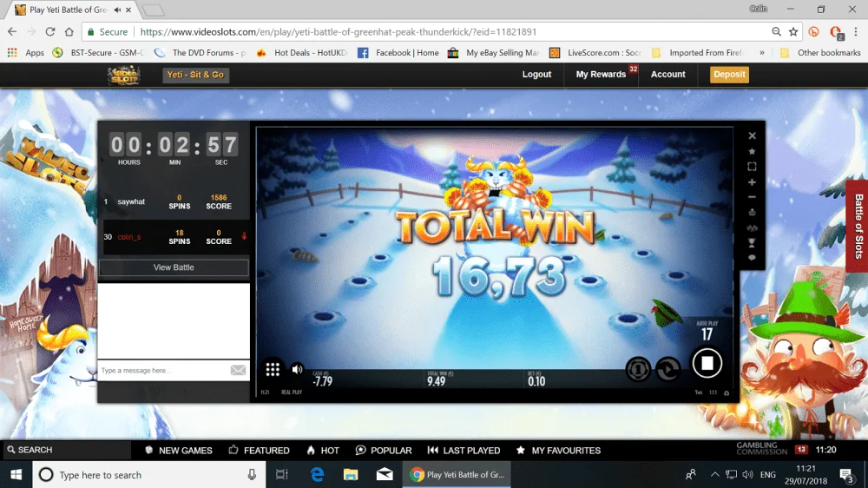
Task: Click the Yeti - Sit & Go button
Action: click(x=195, y=75)
